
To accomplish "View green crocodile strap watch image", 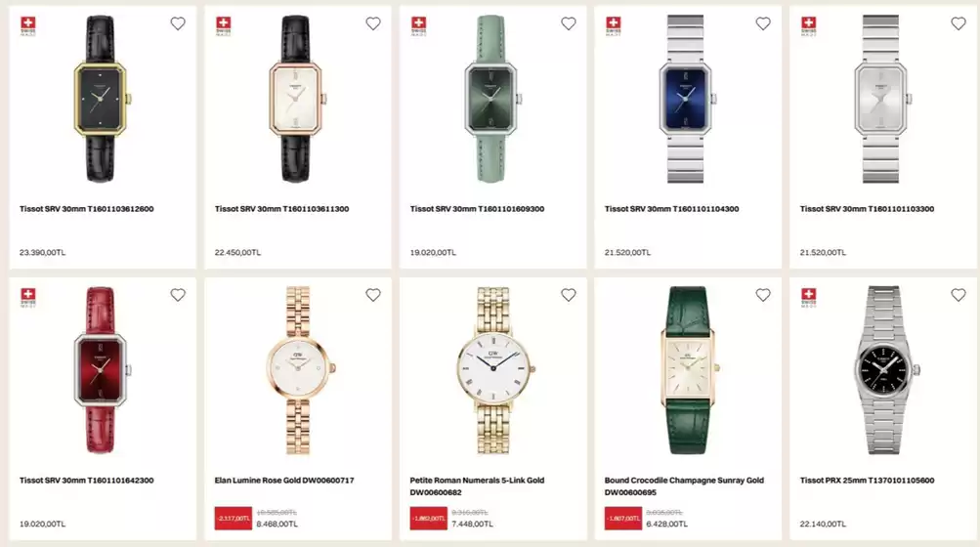I will pos(688,369).
